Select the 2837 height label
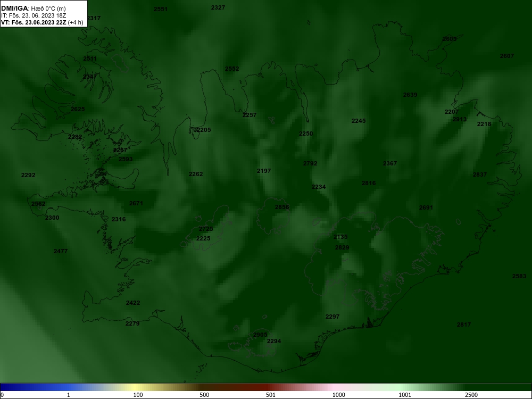The height and width of the screenshot is (399, 532). [x=480, y=174]
